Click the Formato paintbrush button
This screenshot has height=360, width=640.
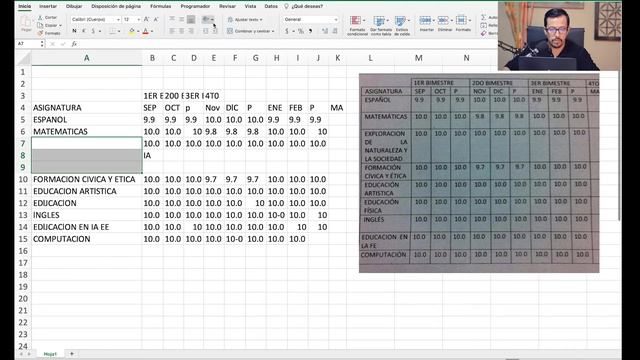click(49, 33)
